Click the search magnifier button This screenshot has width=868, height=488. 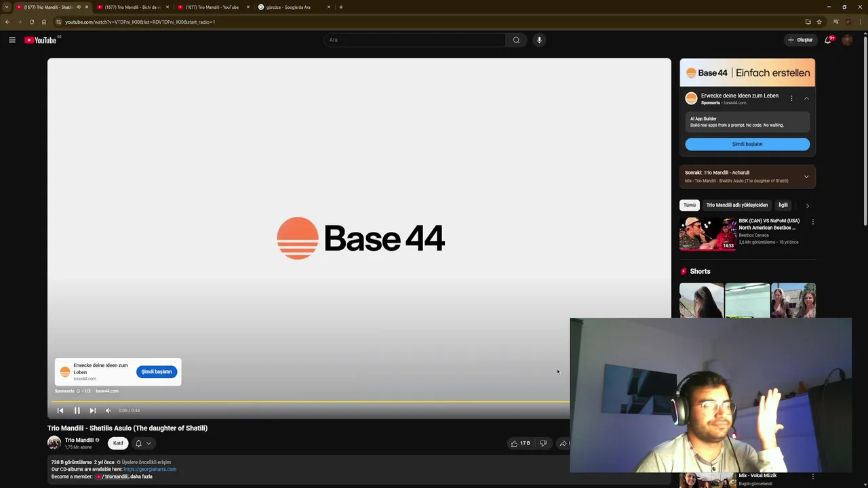click(x=516, y=40)
